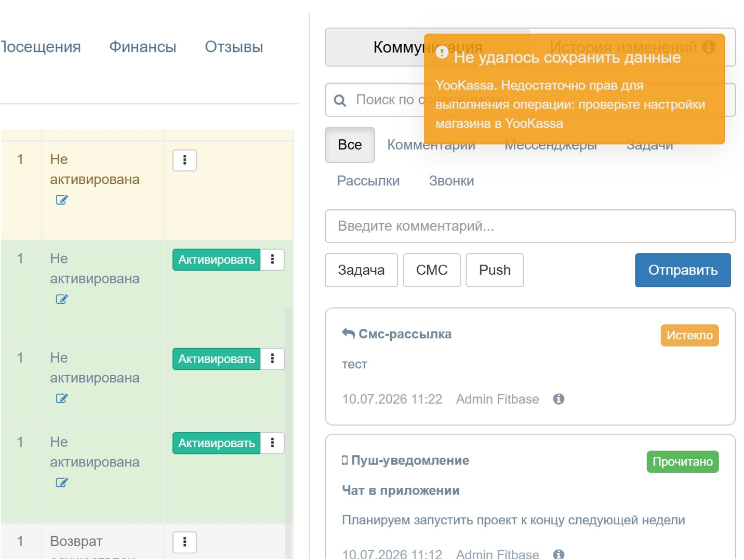Edit status in the third green row
The width and height of the screenshot is (744, 560).
62,483
